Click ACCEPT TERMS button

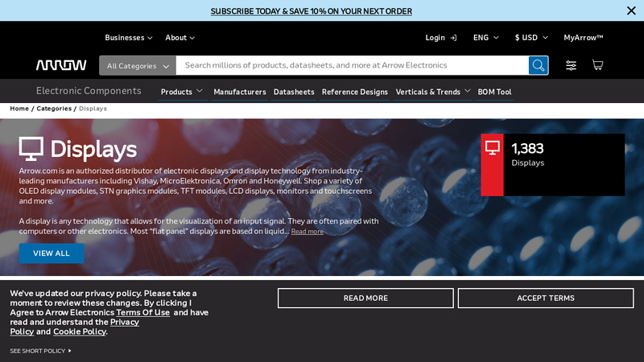(x=546, y=298)
